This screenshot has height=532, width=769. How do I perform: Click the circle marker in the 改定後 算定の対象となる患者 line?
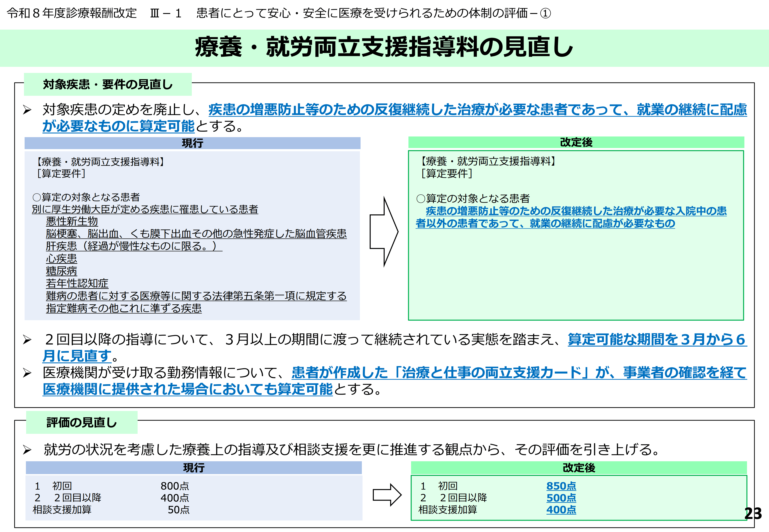coord(421,199)
